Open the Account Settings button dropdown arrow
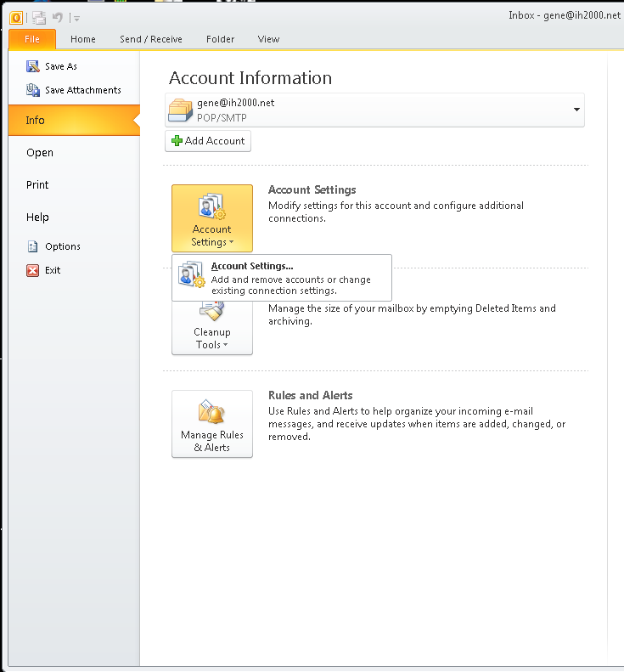 pyautogui.click(x=231, y=242)
